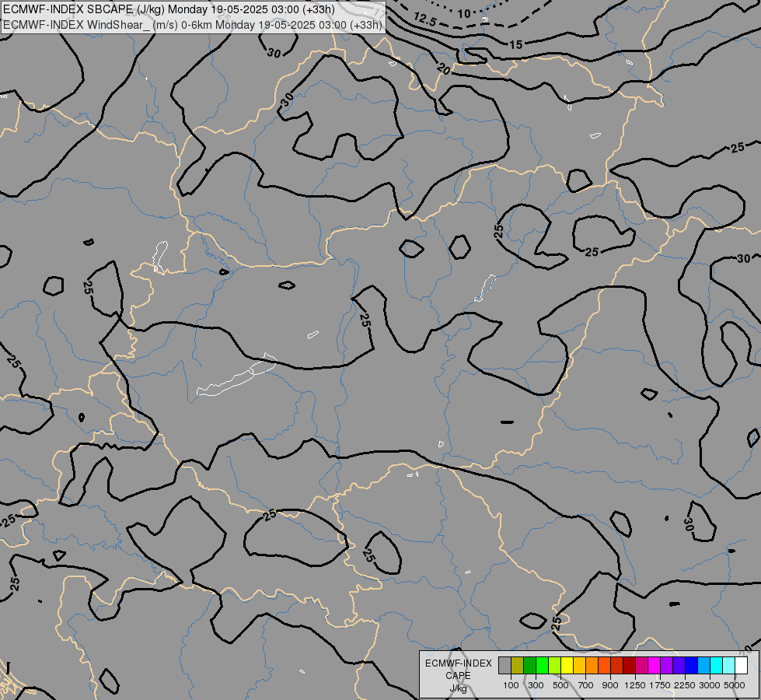Click the legend word CAPE
The image size is (761, 700).
pyautogui.click(x=458, y=676)
